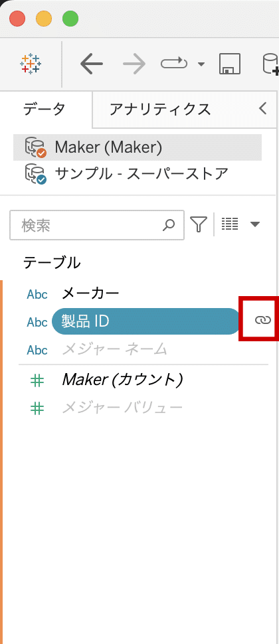279x644 pixels.
Task: Click the replay animation icon
Action: (x=174, y=64)
